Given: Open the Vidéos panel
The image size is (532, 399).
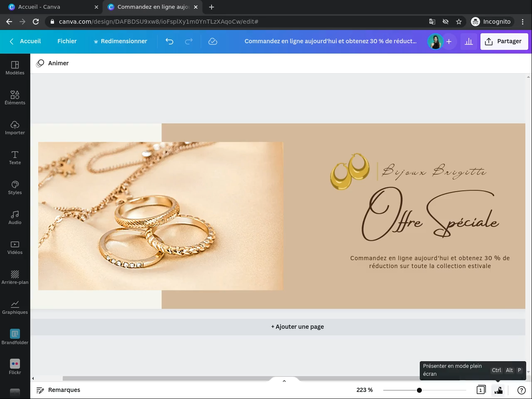Looking at the screenshot, I should 15,247.
